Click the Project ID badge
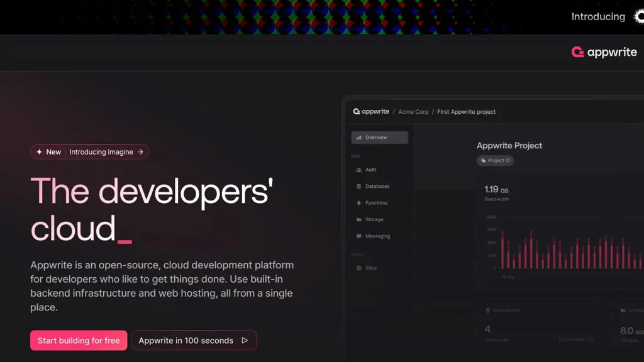Viewport: 644px width, 362px height. pos(495,160)
